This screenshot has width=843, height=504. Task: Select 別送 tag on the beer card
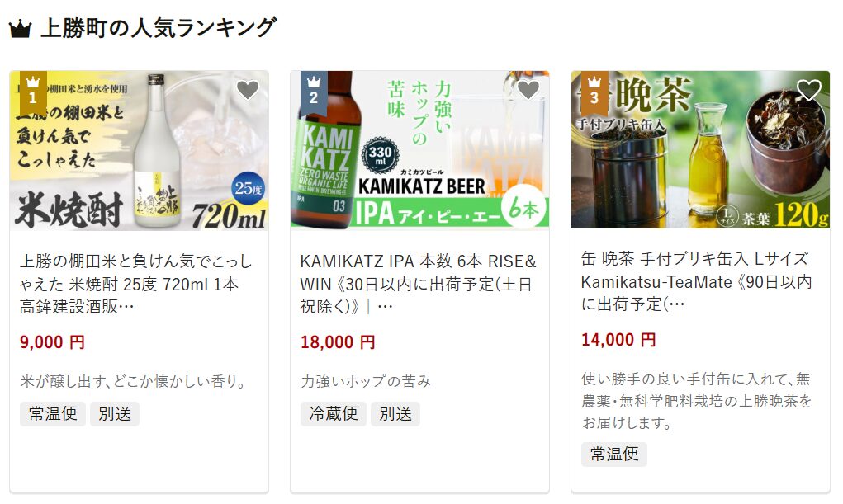click(x=395, y=414)
